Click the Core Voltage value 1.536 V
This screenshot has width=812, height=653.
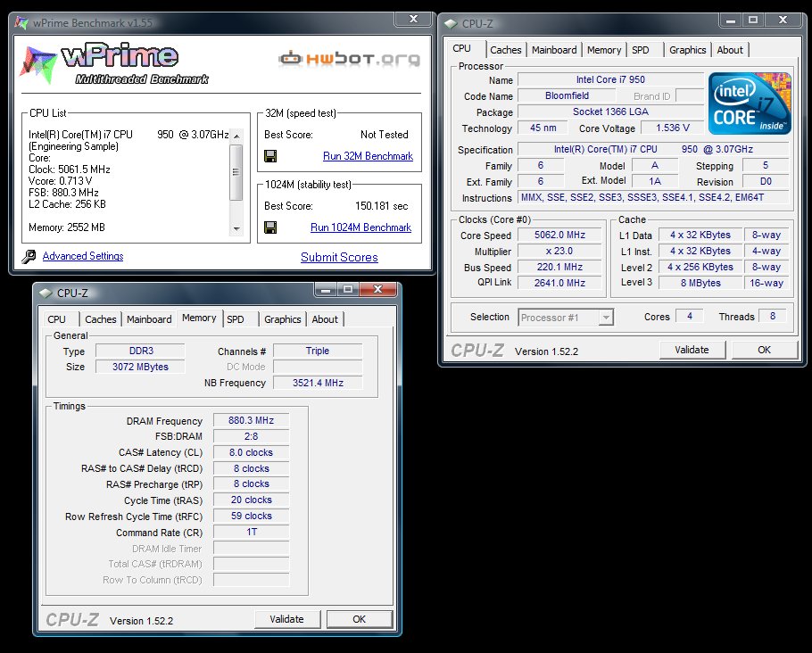[x=672, y=128]
